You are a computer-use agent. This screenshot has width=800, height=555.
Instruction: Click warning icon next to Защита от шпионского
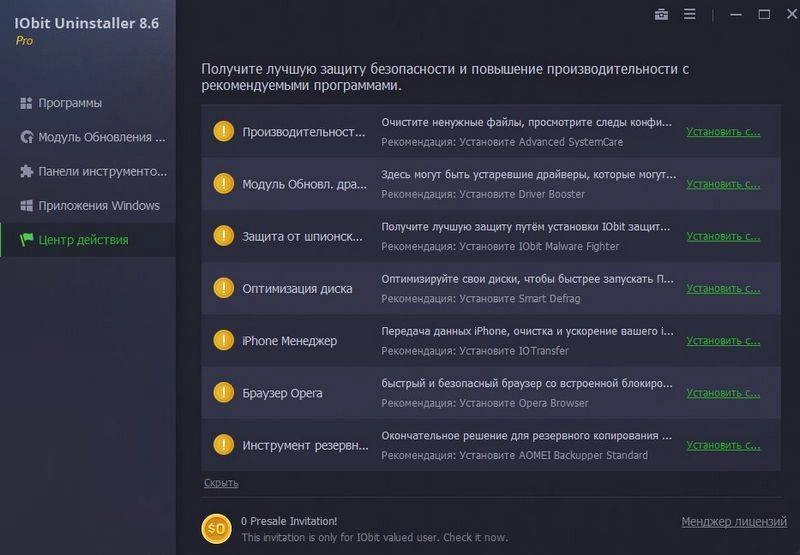click(223, 236)
